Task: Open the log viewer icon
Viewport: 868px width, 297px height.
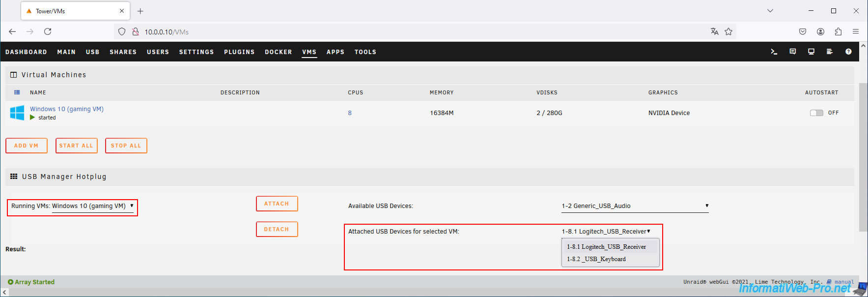Action: coord(830,52)
